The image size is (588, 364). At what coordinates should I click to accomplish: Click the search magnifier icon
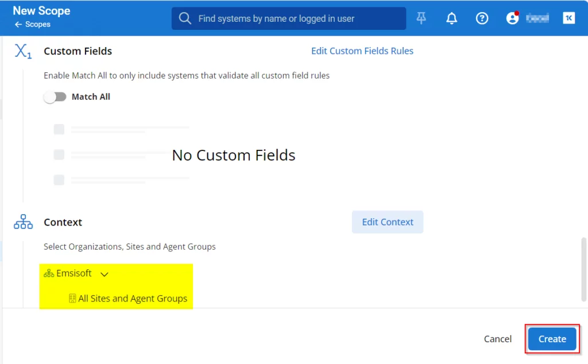pos(185,18)
